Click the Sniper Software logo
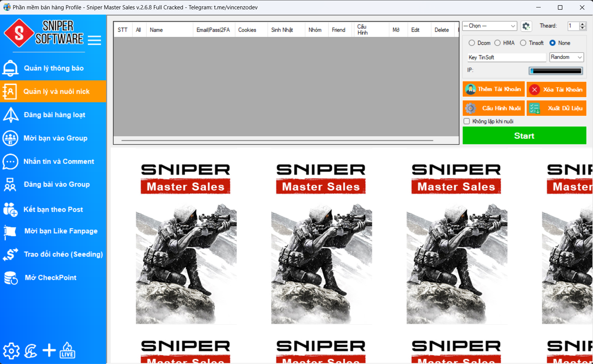593x364 pixels. [x=44, y=33]
